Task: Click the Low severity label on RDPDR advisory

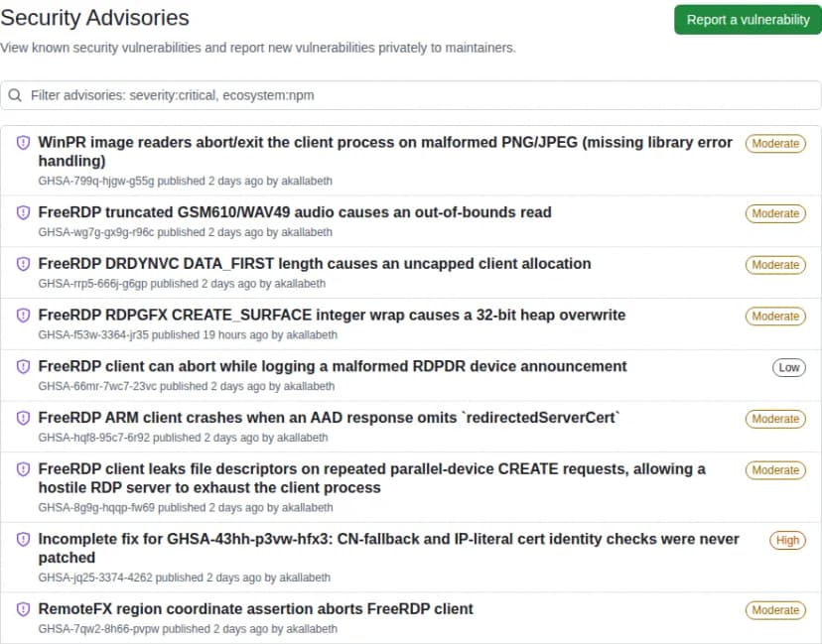Action: point(789,368)
